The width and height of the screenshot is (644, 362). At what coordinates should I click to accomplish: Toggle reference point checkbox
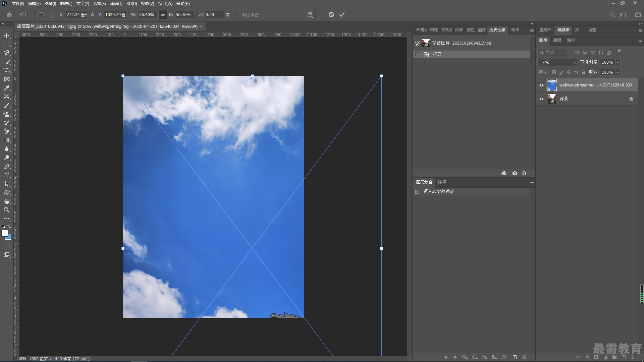[x=41, y=15]
